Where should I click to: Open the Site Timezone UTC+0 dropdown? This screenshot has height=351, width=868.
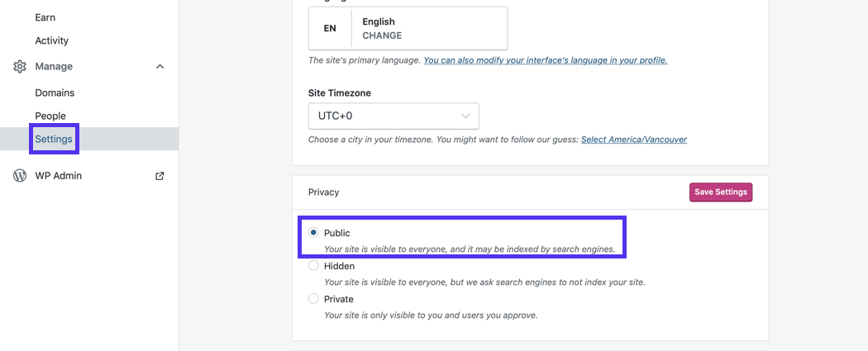point(393,116)
